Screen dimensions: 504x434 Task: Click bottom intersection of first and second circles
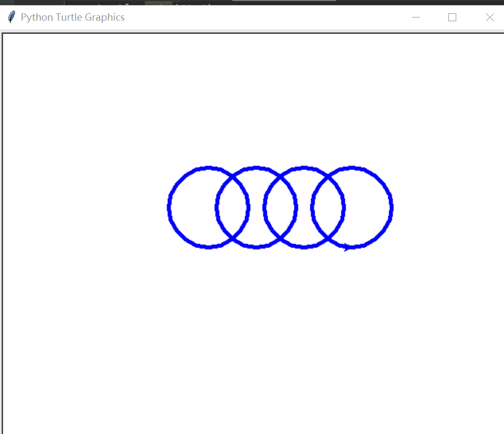232,239
